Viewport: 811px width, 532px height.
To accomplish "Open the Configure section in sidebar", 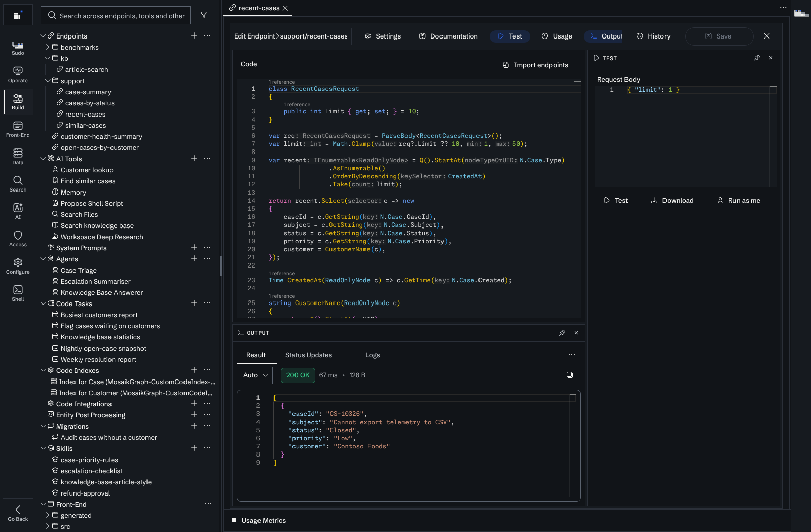I will point(18,267).
